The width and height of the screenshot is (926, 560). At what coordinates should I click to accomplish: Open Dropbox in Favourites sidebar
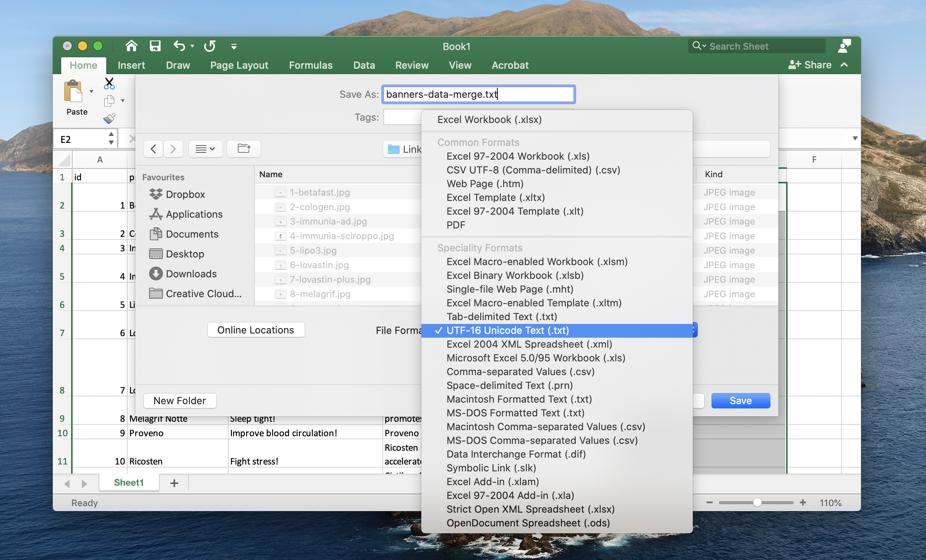click(177, 194)
